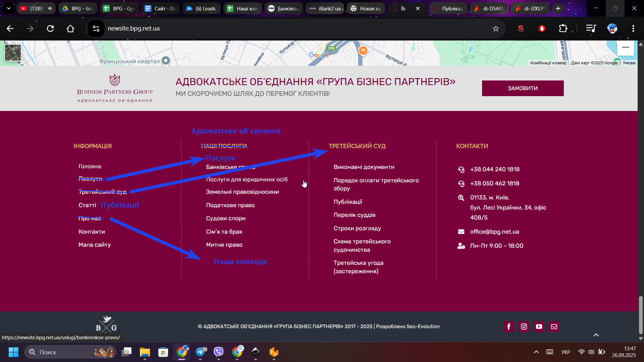Open Viber from the taskbar
Viewport: 644px width, 362px height.
219,352
